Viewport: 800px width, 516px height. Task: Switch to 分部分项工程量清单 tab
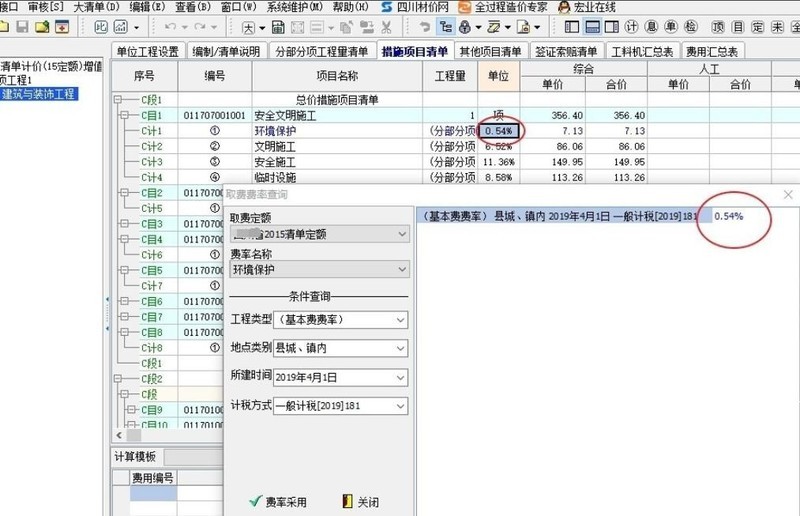pyautogui.click(x=321, y=52)
